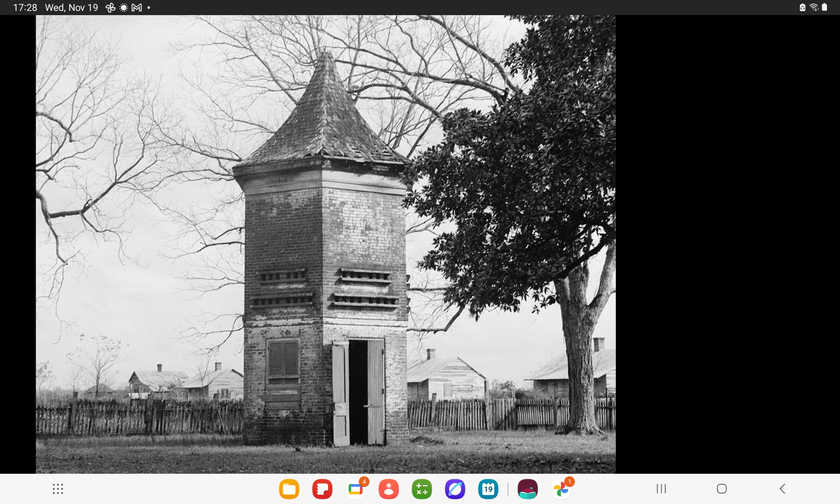
Task: Tap the black and white tower photo
Action: pyautogui.click(x=325, y=244)
